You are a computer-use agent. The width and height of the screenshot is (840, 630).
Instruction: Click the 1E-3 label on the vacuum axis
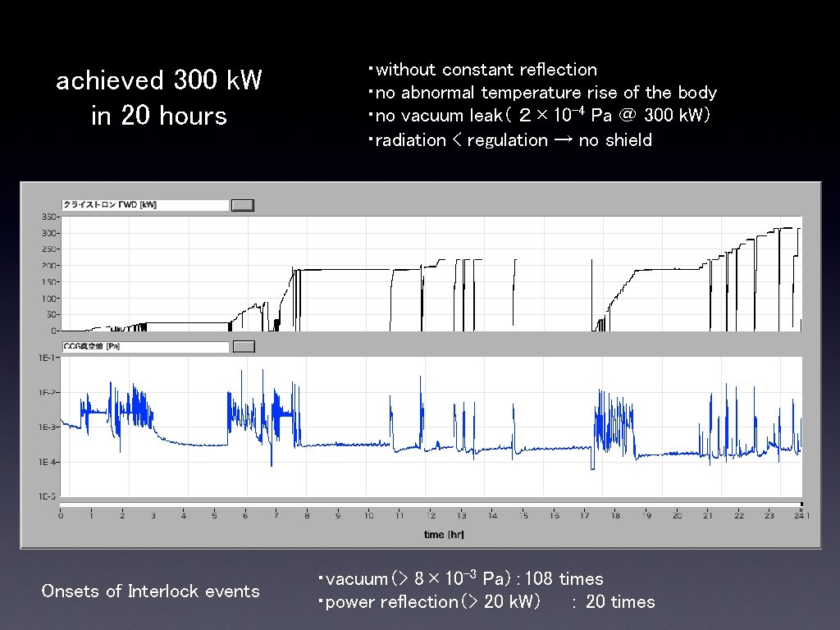click(x=47, y=427)
